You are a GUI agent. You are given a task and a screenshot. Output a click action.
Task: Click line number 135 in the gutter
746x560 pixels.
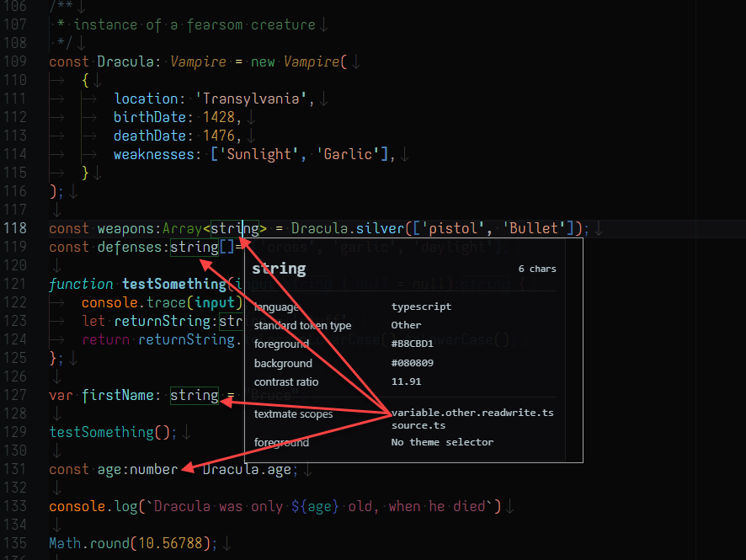pos(15,543)
